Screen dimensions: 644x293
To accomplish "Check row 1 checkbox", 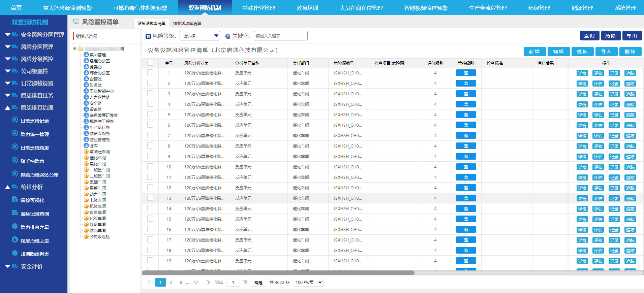I will tap(150, 72).
